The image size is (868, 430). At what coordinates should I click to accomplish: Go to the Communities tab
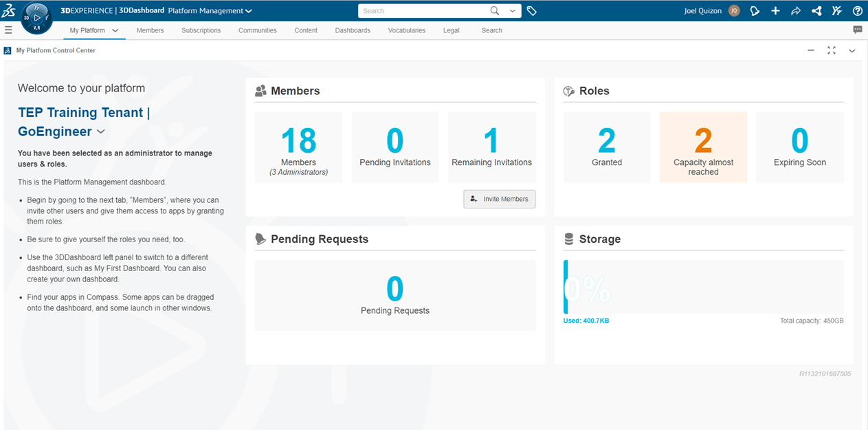258,30
